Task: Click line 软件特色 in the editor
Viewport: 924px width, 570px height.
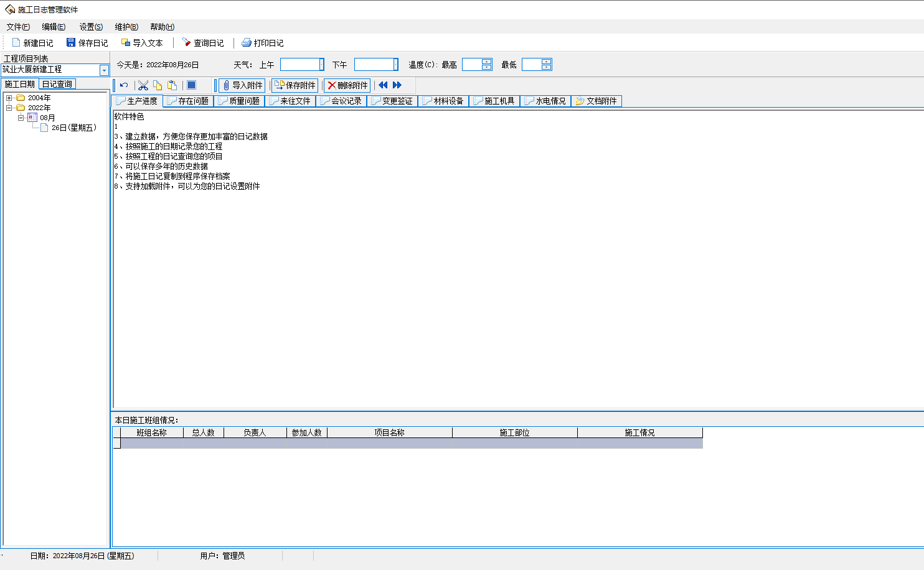Action: [x=129, y=116]
